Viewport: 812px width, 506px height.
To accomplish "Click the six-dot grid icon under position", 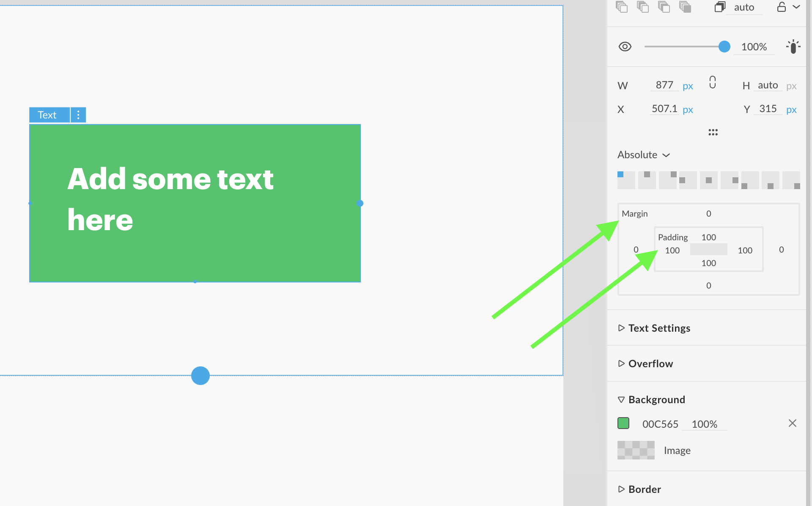I will (713, 132).
